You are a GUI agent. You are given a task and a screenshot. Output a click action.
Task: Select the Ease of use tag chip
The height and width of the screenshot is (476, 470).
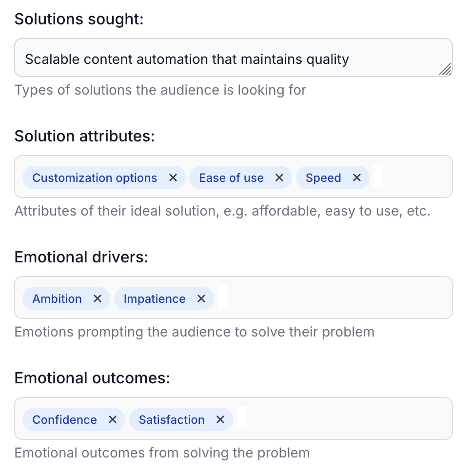tap(232, 178)
